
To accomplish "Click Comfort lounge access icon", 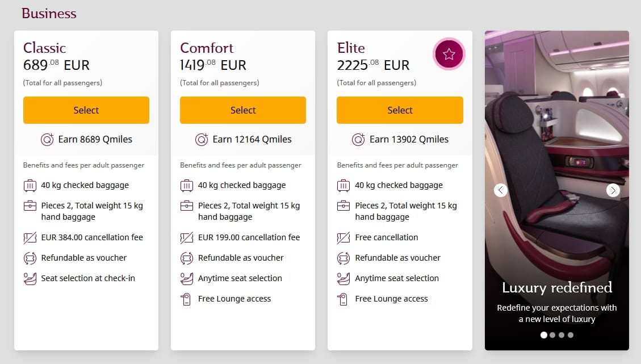I will coord(187,299).
